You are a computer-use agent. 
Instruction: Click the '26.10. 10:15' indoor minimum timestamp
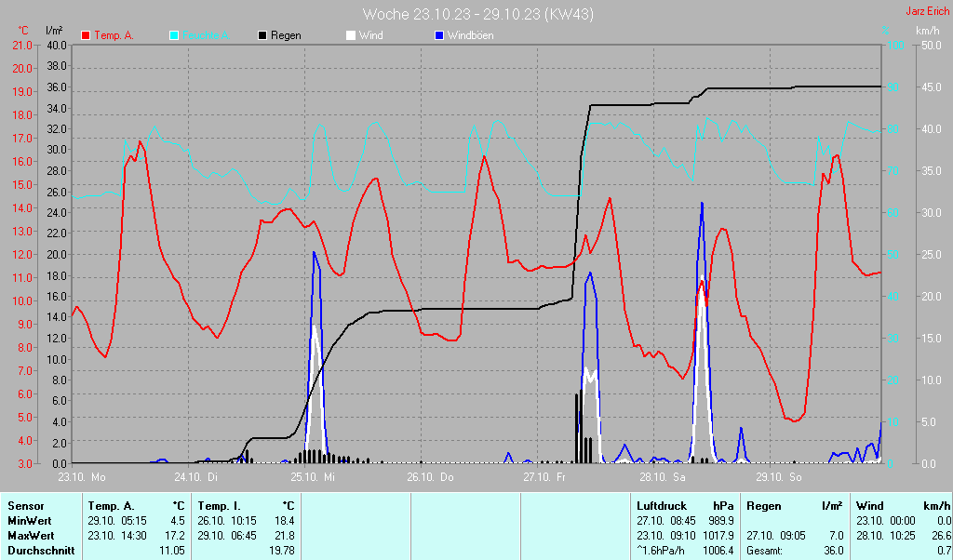point(227,521)
